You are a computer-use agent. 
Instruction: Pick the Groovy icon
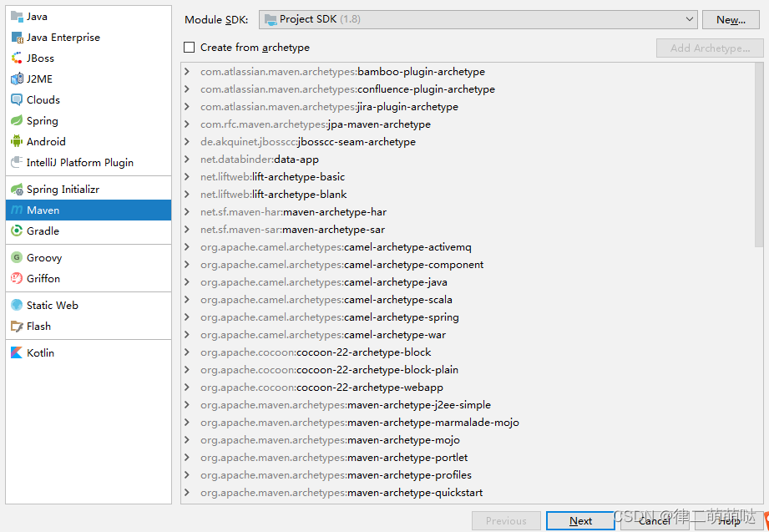[17, 257]
